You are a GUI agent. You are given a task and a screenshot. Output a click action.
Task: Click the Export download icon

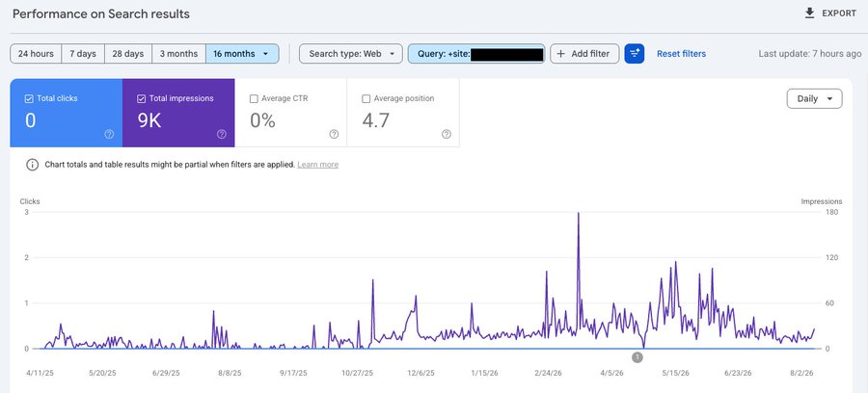(x=809, y=13)
